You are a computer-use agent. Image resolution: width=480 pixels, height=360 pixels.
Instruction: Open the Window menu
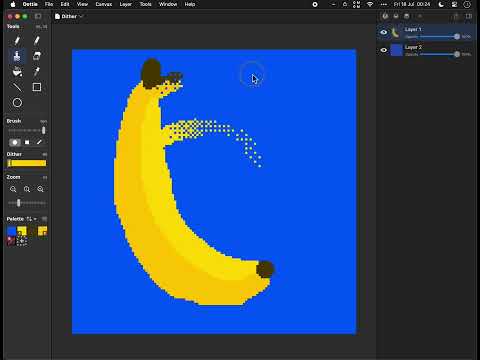[168, 4]
